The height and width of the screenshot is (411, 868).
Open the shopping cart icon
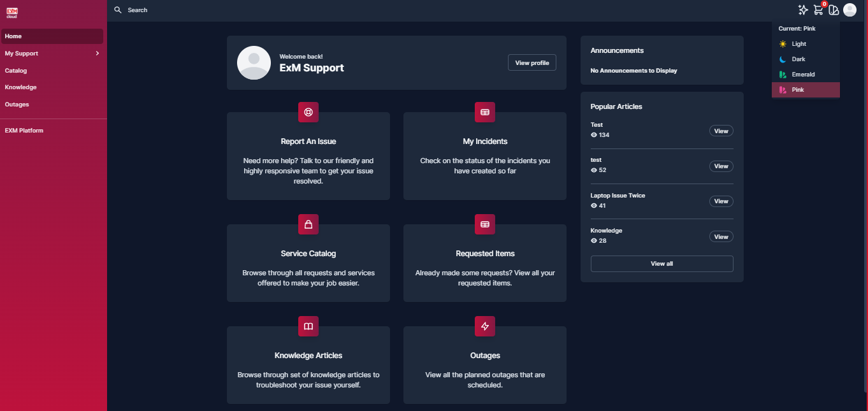[818, 10]
